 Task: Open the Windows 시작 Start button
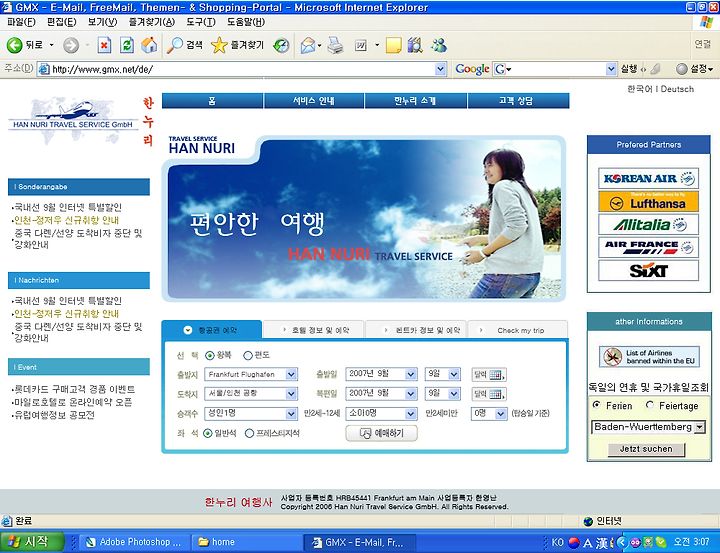pyautogui.click(x=31, y=542)
